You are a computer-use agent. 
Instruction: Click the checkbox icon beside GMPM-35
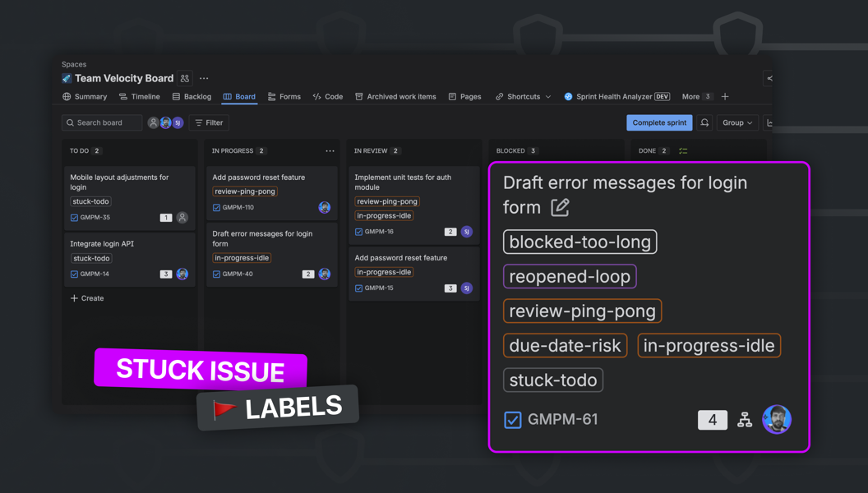74,218
